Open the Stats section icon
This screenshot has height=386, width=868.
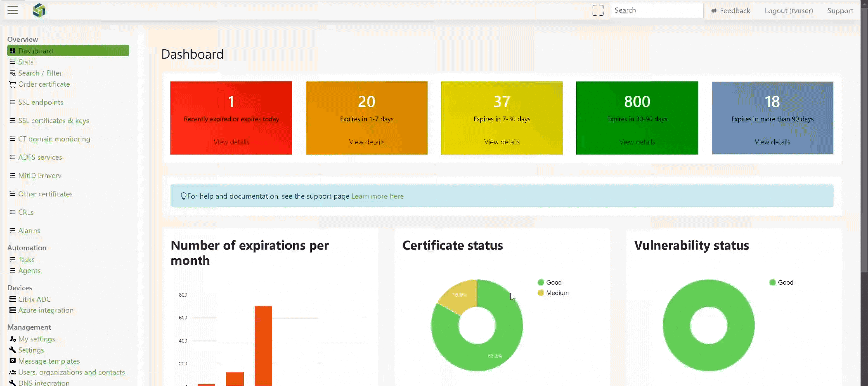(x=12, y=62)
